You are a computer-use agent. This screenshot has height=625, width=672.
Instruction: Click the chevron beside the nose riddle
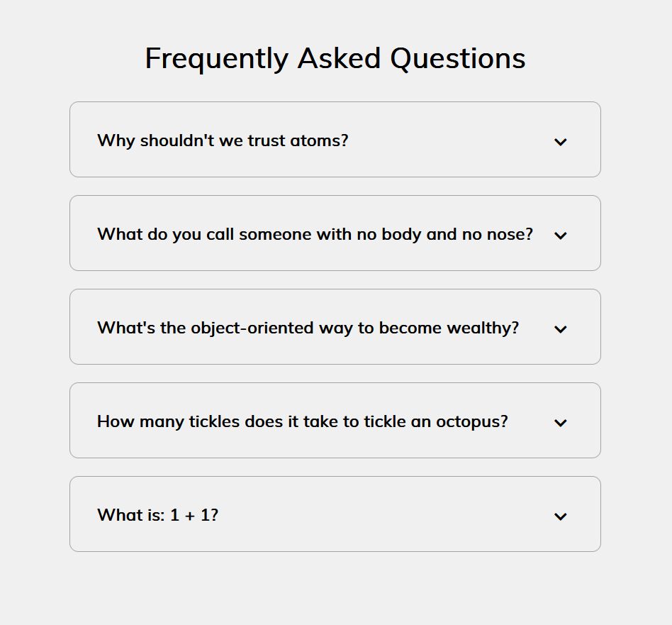tap(560, 236)
